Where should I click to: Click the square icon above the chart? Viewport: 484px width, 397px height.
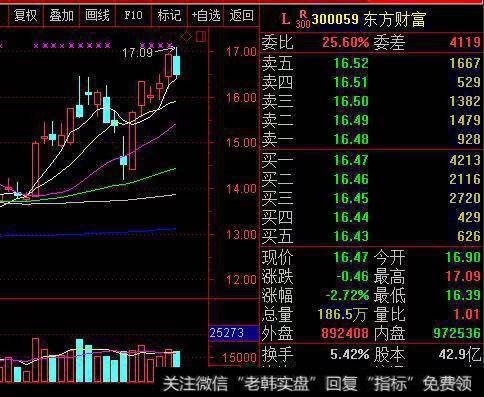[x=201, y=36]
